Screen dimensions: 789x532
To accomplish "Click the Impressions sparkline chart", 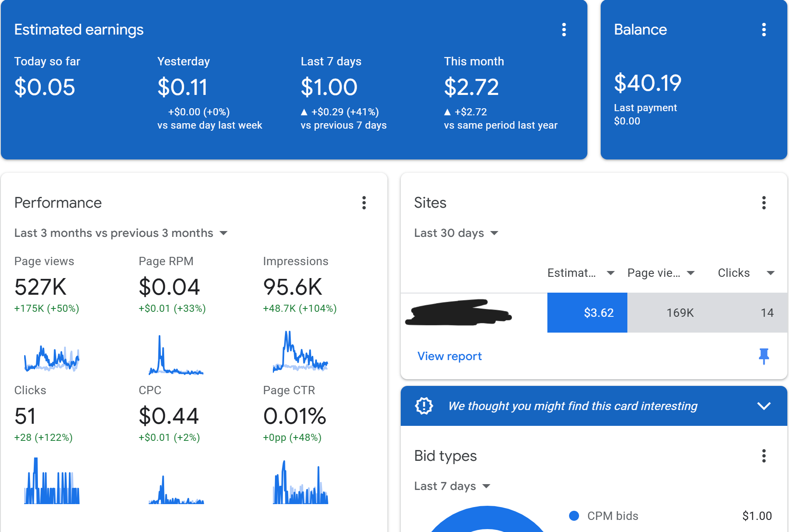I will coord(300,351).
